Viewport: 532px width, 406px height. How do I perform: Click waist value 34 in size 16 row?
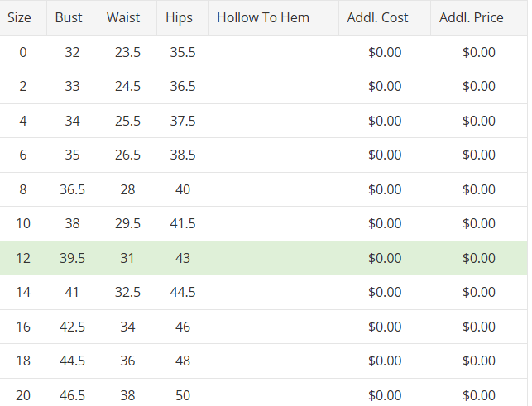[127, 327]
